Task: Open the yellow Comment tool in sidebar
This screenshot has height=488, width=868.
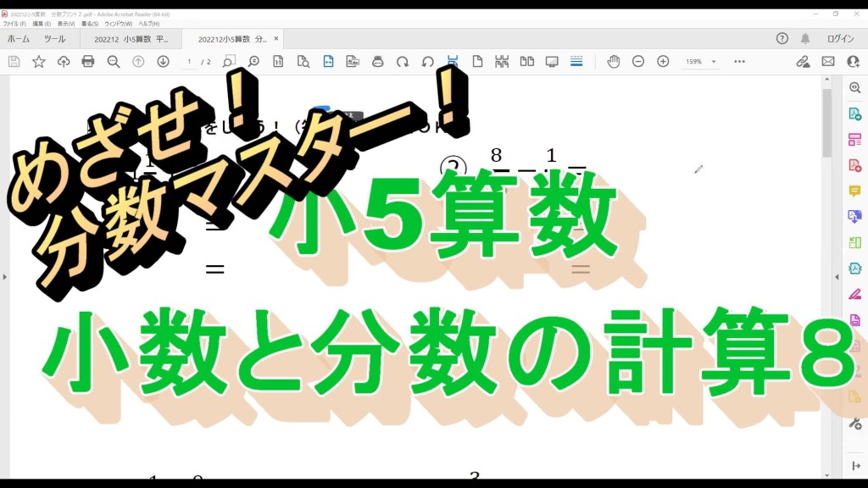Action: click(x=854, y=191)
